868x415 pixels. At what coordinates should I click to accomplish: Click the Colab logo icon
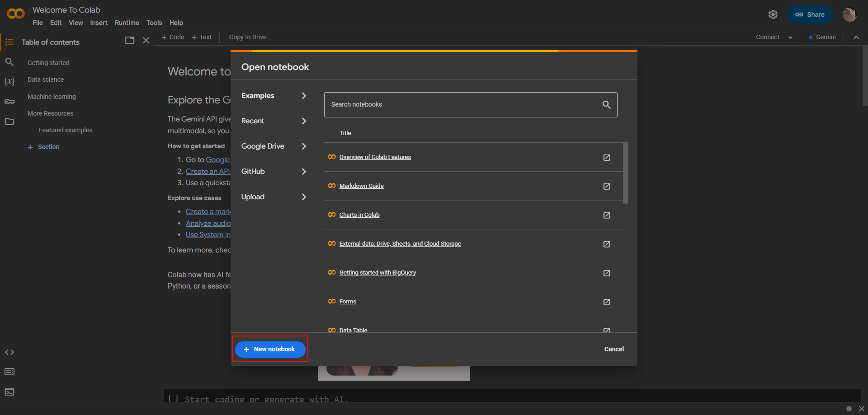pyautogui.click(x=16, y=14)
